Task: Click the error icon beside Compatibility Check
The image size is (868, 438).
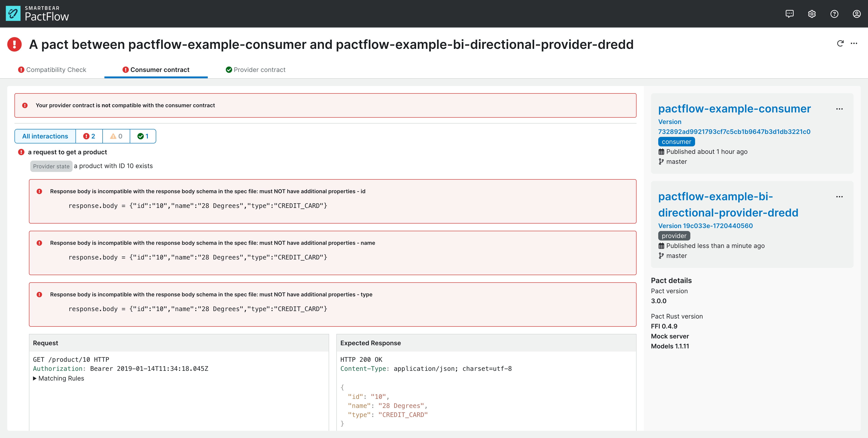Action: (21, 69)
